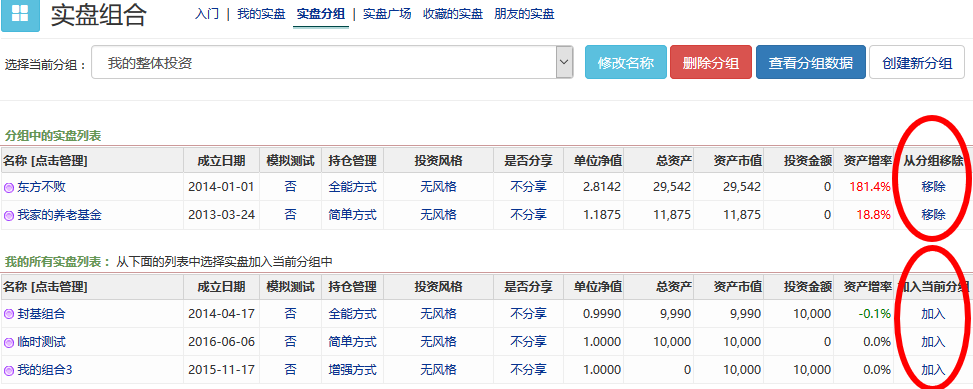Click the blue grid logo icon

click(20, 16)
